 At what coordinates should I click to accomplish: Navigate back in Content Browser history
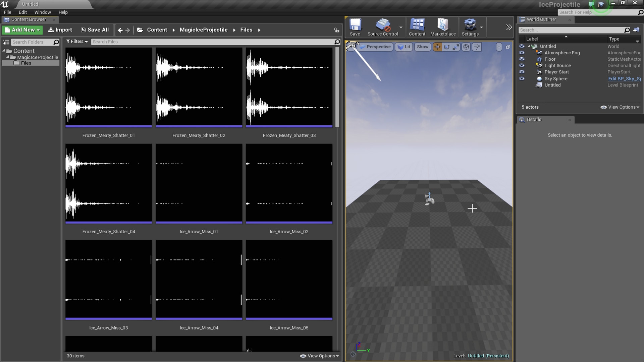tap(120, 30)
